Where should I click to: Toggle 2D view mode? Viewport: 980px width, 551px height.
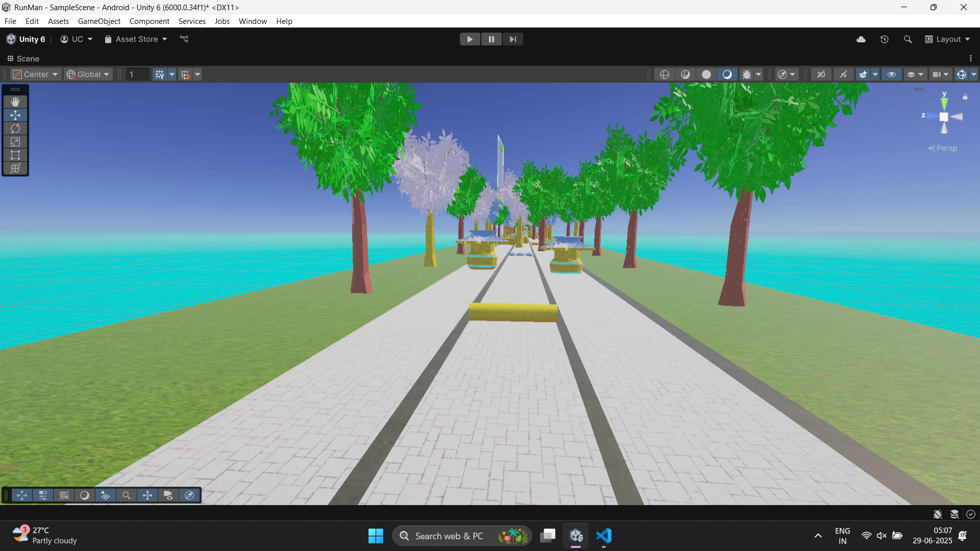[821, 74]
